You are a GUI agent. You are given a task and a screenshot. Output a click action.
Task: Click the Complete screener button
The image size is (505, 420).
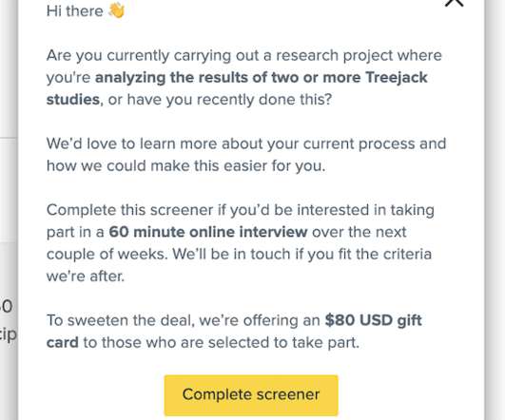[251, 395]
